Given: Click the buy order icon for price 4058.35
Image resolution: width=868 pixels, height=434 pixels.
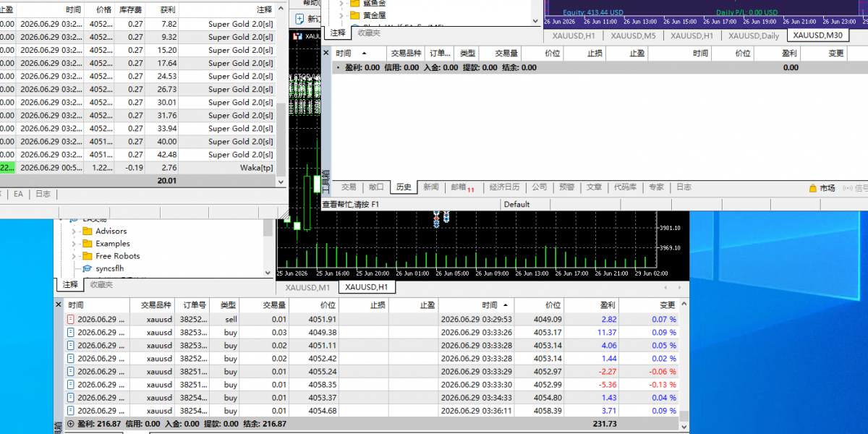Looking at the screenshot, I should 70,384.
